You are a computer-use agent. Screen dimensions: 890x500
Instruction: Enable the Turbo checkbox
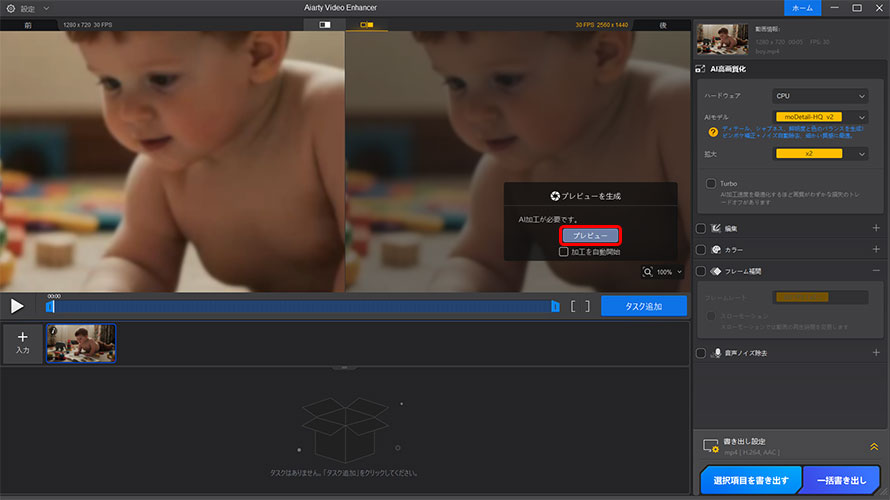(x=710, y=184)
